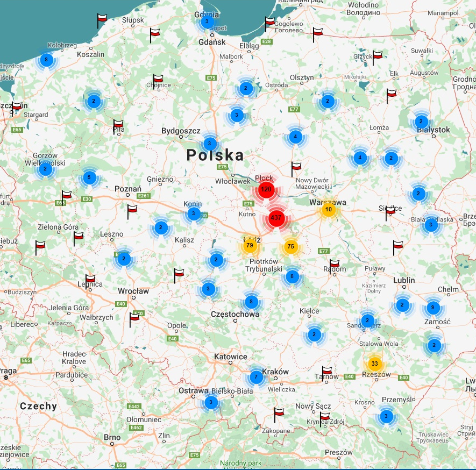The height and width of the screenshot is (470, 476).
Task: Select the yellow 10 cluster at Warszawa
Action: tap(328, 209)
